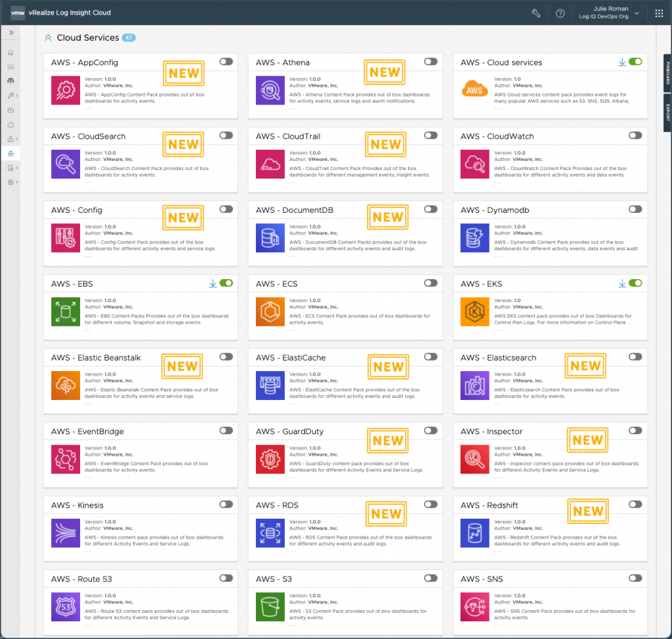Switch on AWS - GuardDuty toggle
Image resolution: width=672 pixels, height=639 pixels.
(430, 431)
